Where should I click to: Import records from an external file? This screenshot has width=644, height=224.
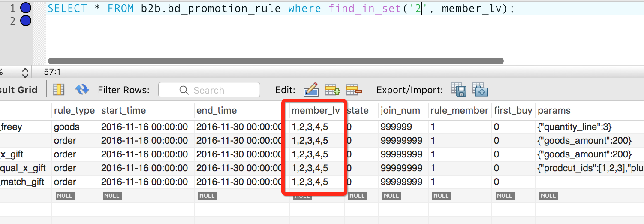click(x=480, y=90)
